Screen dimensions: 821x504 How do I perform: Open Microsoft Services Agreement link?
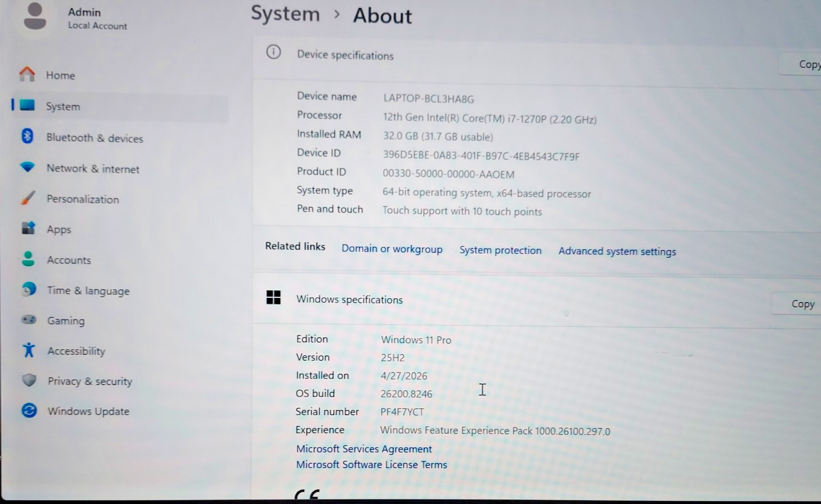[x=364, y=449]
